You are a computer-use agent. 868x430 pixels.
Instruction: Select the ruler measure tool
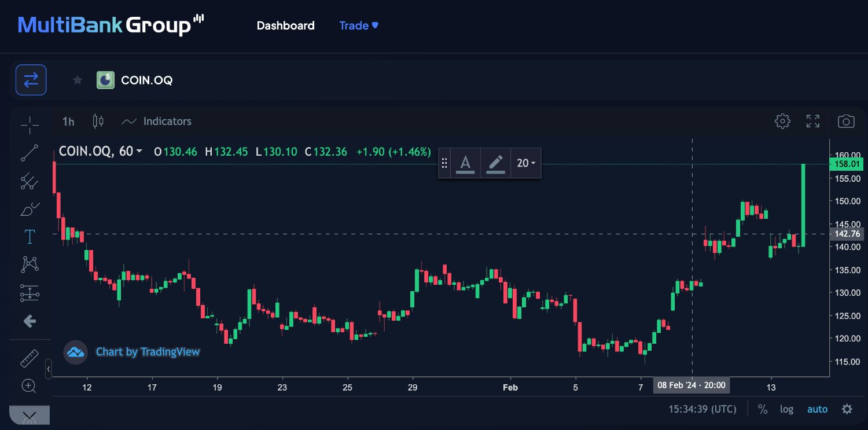pos(30,358)
